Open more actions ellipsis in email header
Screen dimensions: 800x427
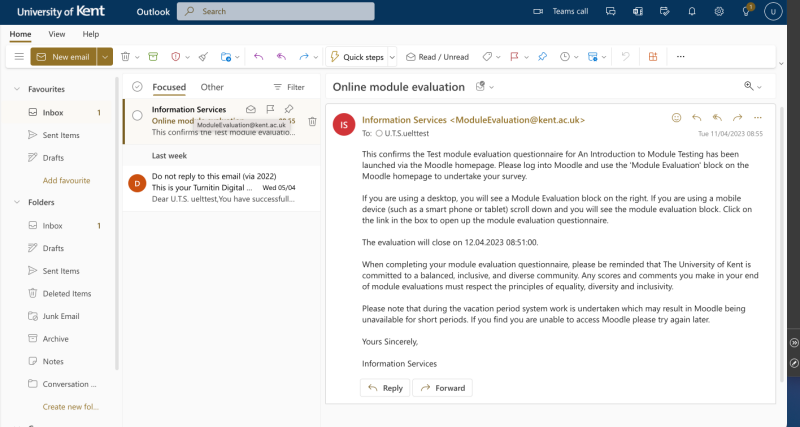(758, 118)
